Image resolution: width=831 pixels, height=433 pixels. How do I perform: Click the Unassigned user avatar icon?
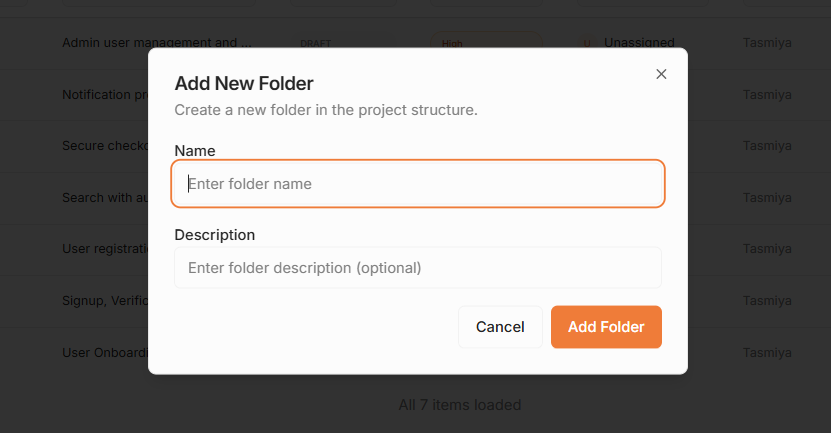pos(586,43)
